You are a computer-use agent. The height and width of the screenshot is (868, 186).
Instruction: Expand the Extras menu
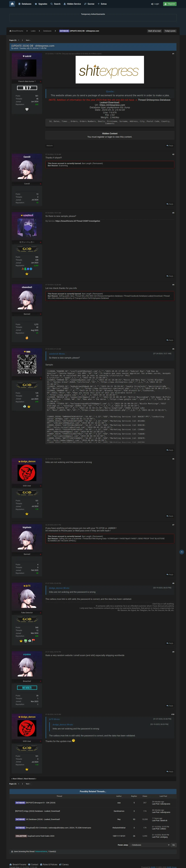point(102,4)
